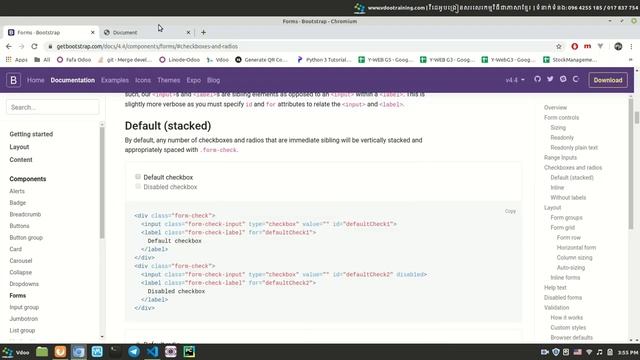Click the Disabled checkbox
The image size is (640, 360).
click(138, 187)
